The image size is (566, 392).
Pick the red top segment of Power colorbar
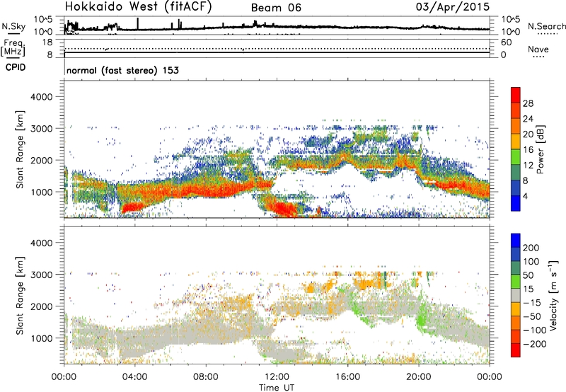pos(516,96)
